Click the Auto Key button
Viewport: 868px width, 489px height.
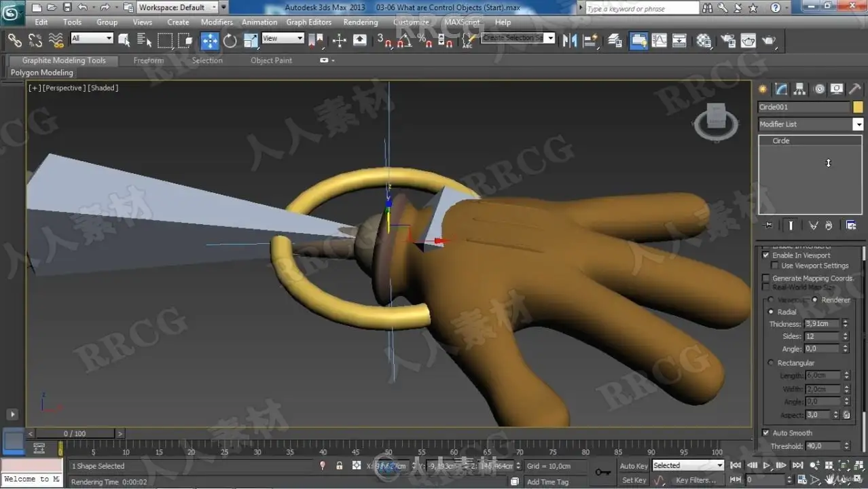(634, 466)
